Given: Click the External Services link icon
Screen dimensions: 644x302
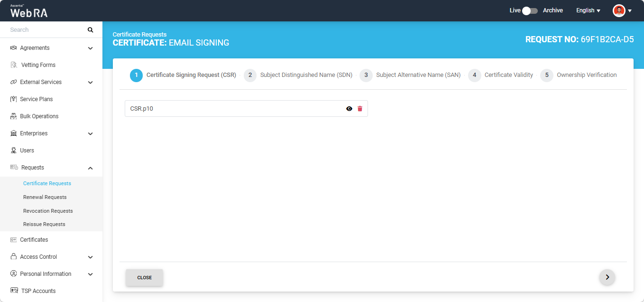Looking at the screenshot, I should (x=13, y=82).
